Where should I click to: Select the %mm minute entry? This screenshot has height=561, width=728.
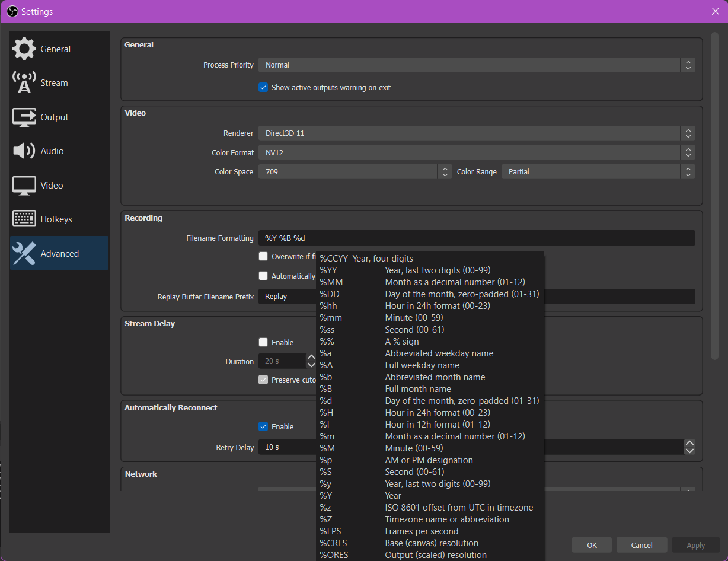point(430,318)
